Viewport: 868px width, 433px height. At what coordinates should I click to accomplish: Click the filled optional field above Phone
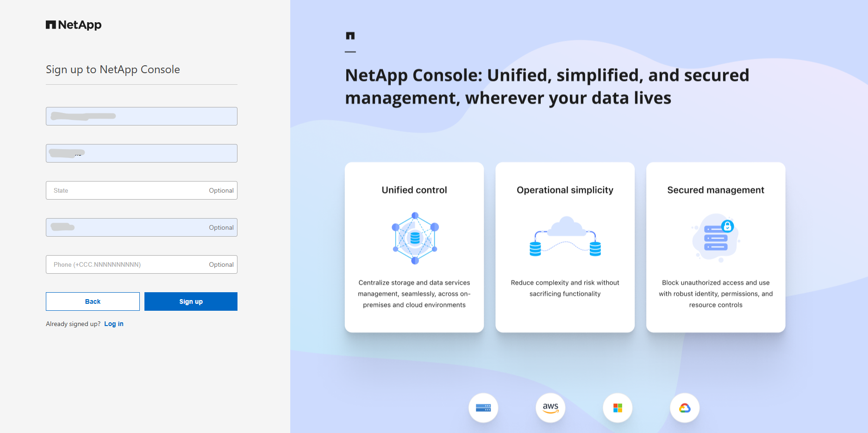[142, 227]
